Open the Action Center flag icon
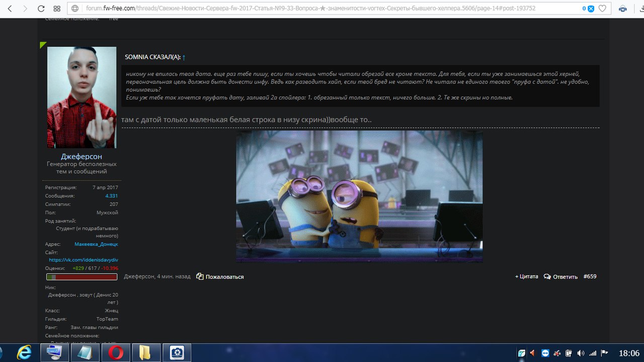 point(604,353)
